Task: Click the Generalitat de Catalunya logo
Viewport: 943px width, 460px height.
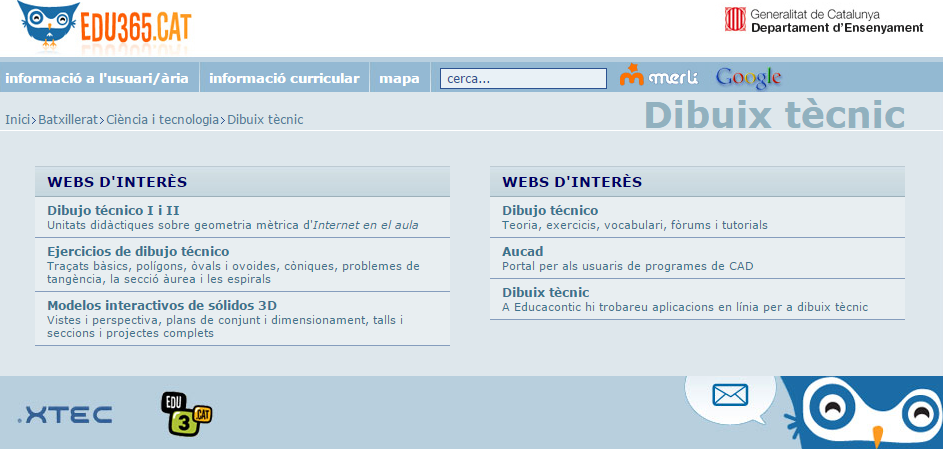Action: (823, 21)
